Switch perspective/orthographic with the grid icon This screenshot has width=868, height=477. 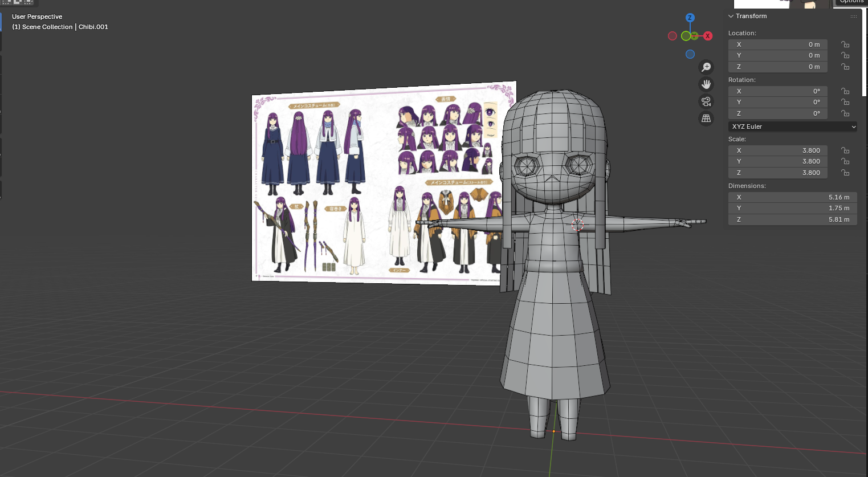[x=706, y=119]
